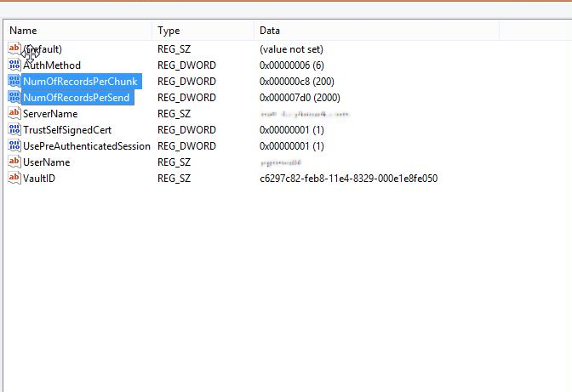
Task: Click the AuthMethod DWORD icon
Action: pos(14,65)
